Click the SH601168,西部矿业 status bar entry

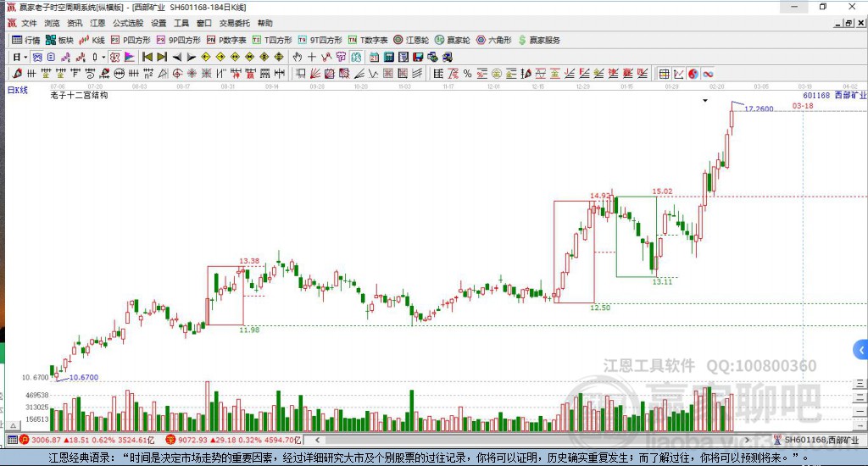coord(816,440)
